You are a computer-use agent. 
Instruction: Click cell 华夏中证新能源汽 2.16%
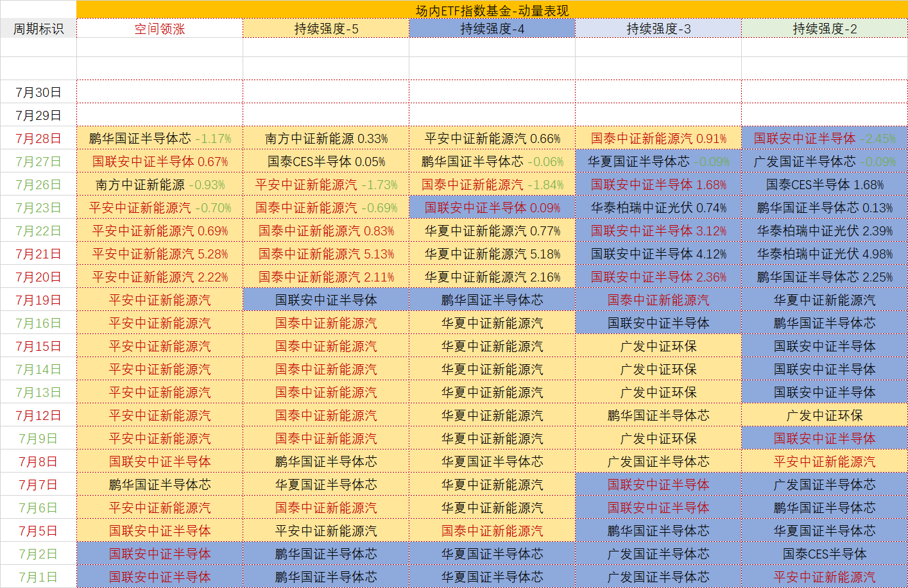[x=492, y=277]
